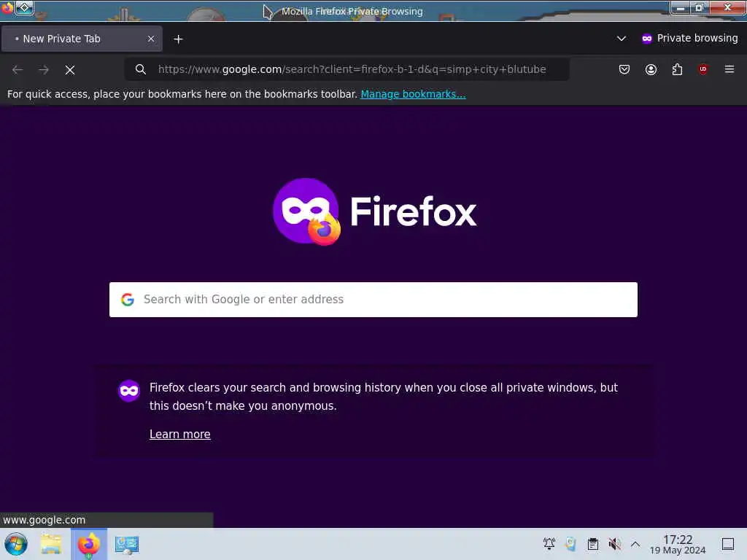Open the Firefox account menu
The image size is (747, 560).
pyautogui.click(x=651, y=69)
